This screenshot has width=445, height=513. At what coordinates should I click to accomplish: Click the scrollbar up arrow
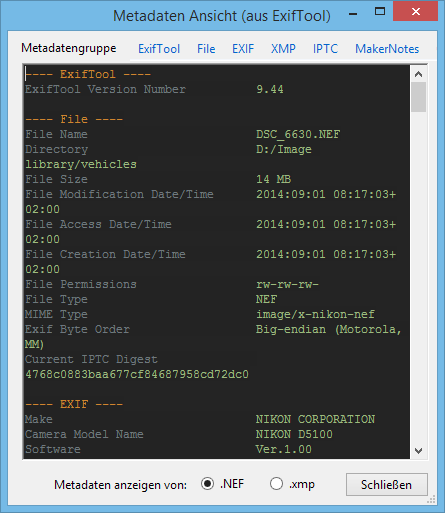point(419,74)
